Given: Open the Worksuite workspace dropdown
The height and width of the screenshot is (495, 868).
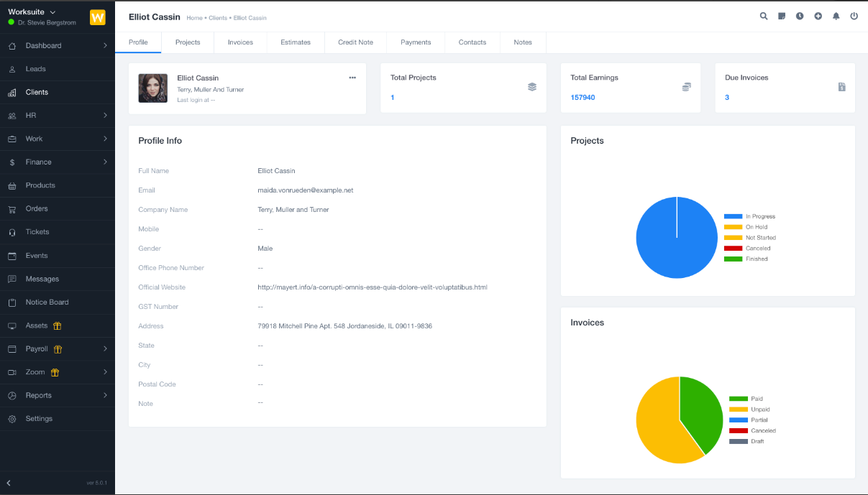Looking at the screenshot, I should 32,12.
